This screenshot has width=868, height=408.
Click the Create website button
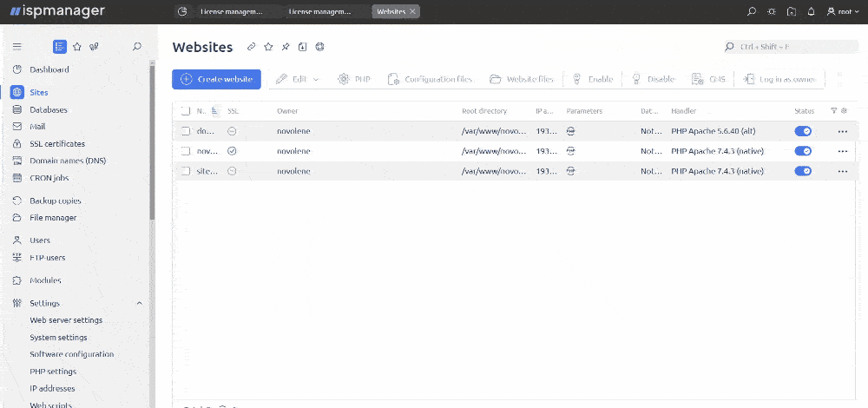click(216, 79)
